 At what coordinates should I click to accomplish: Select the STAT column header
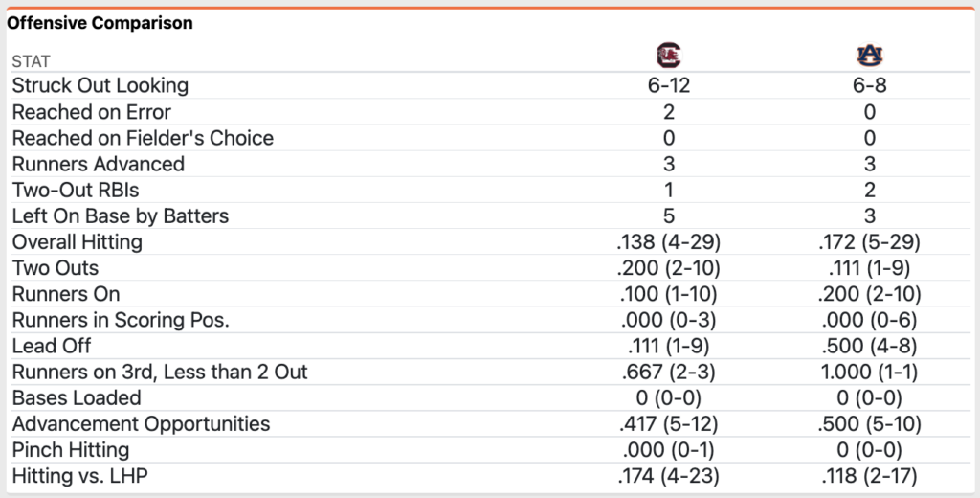pyautogui.click(x=31, y=61)
